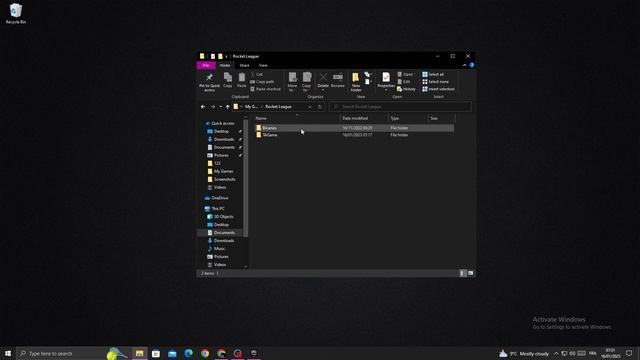The height and width of the screenshot is (360, 640).
Task: Open the New item dropdown icon
Action: 368,74
